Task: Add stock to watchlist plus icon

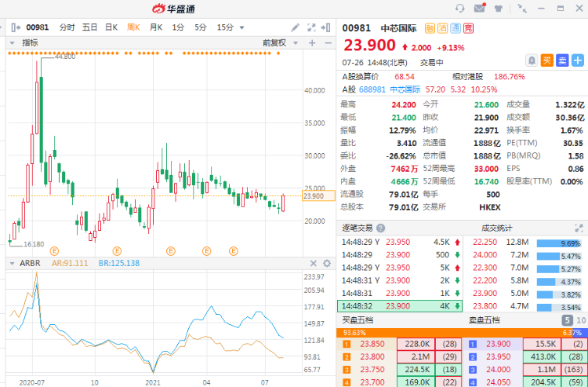Action: [578, 60]
